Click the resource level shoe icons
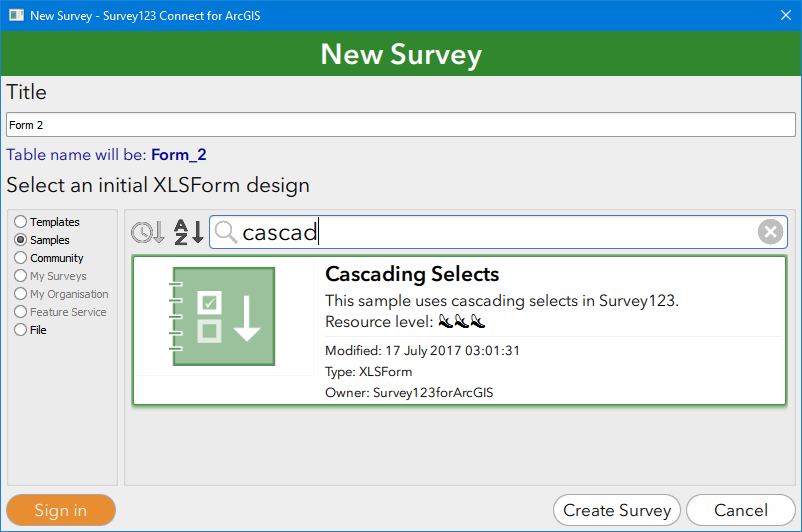This screenshot has height=532, width=802. (462, 322)
